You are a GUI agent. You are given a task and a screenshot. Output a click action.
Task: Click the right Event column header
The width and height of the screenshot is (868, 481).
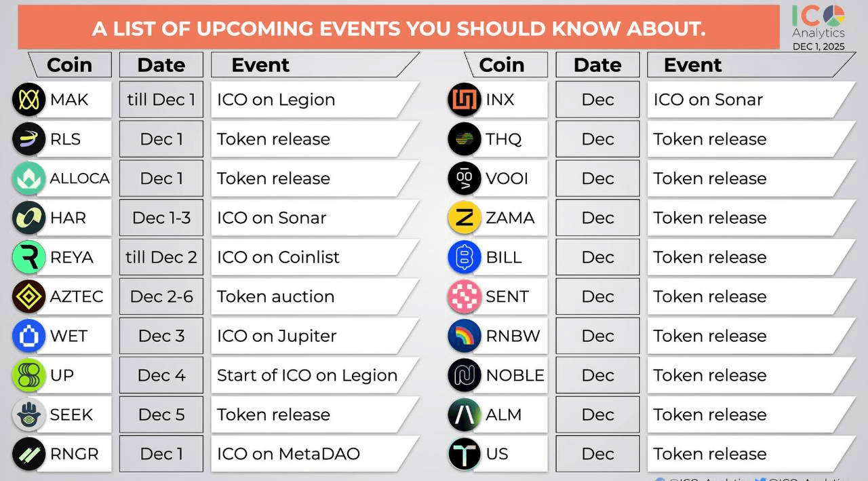tap(692, 65)
